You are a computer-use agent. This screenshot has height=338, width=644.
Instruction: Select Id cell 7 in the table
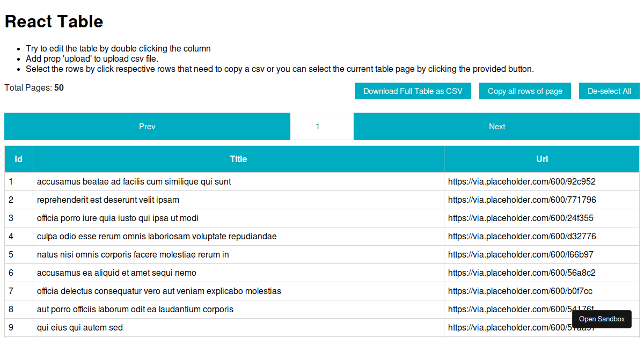(x=19, y=291)
